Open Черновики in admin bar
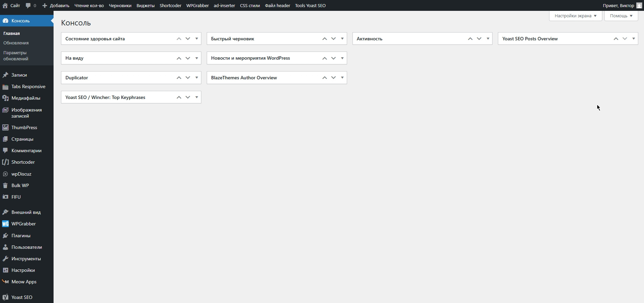The width and height of the screenshot is (644, 303). (x=120, y=5)
